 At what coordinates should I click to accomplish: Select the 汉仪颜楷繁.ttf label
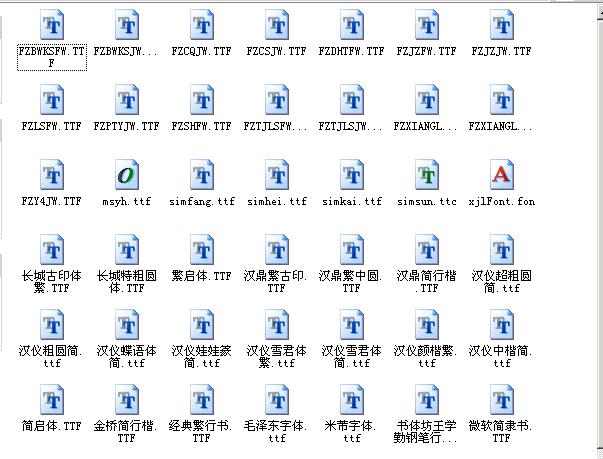click(426, 357)
